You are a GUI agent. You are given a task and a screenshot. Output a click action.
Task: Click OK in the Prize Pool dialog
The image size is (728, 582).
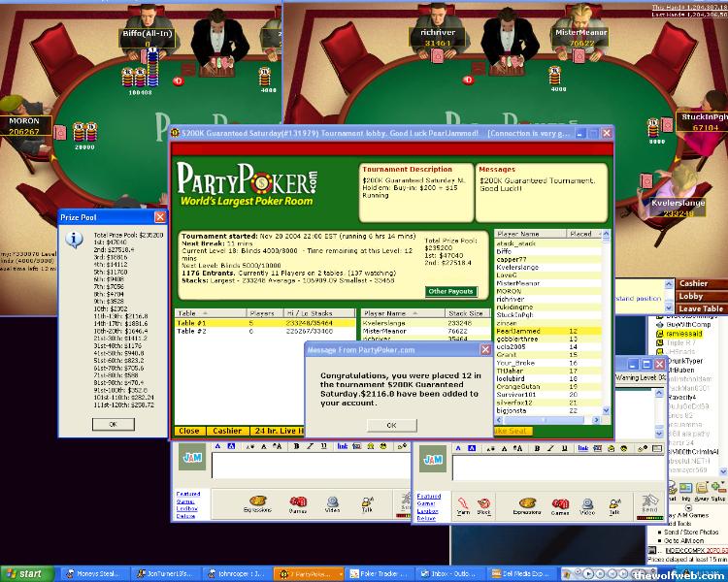[x=113, y=424]
